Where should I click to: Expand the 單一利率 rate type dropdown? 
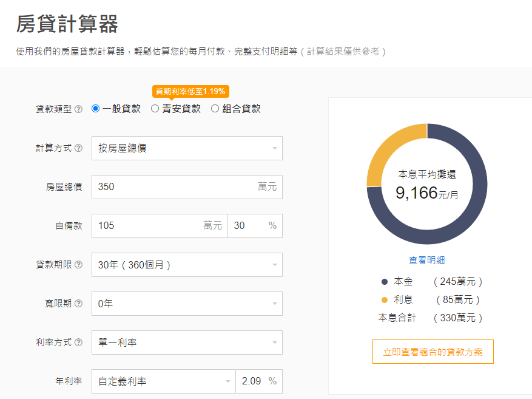(187, 343)
